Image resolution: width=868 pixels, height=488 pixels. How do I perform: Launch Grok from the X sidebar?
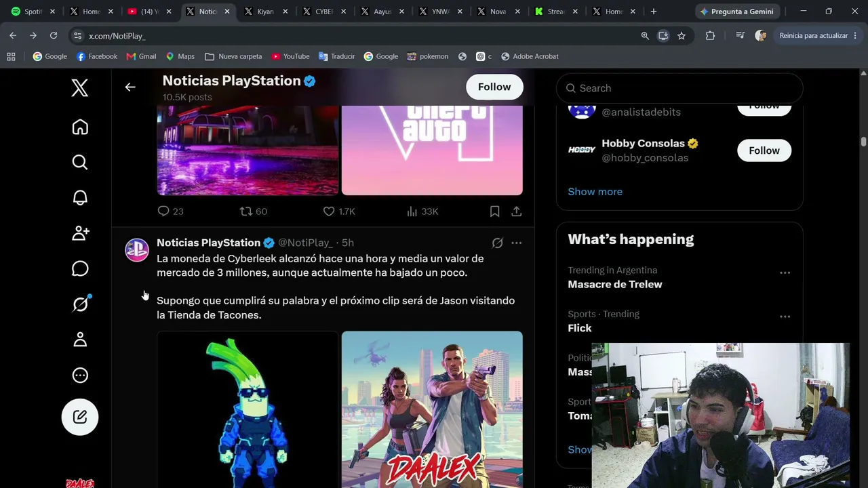[80, 304]
